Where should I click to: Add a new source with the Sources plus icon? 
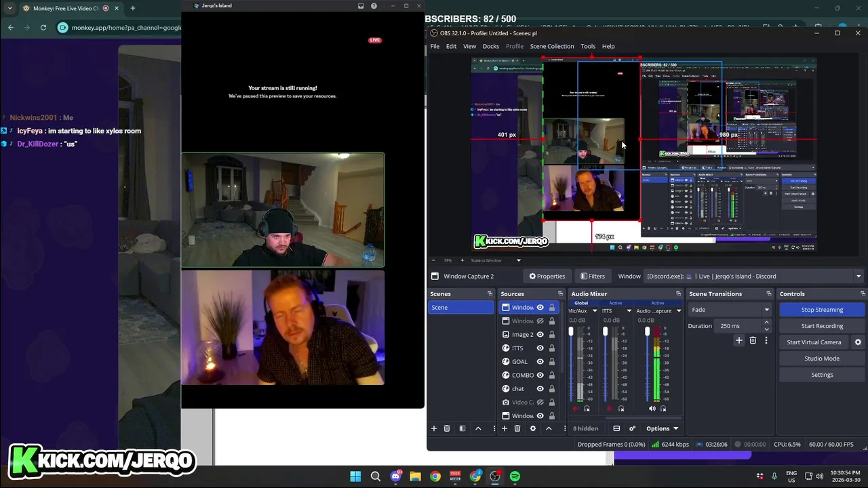point(504,428)
